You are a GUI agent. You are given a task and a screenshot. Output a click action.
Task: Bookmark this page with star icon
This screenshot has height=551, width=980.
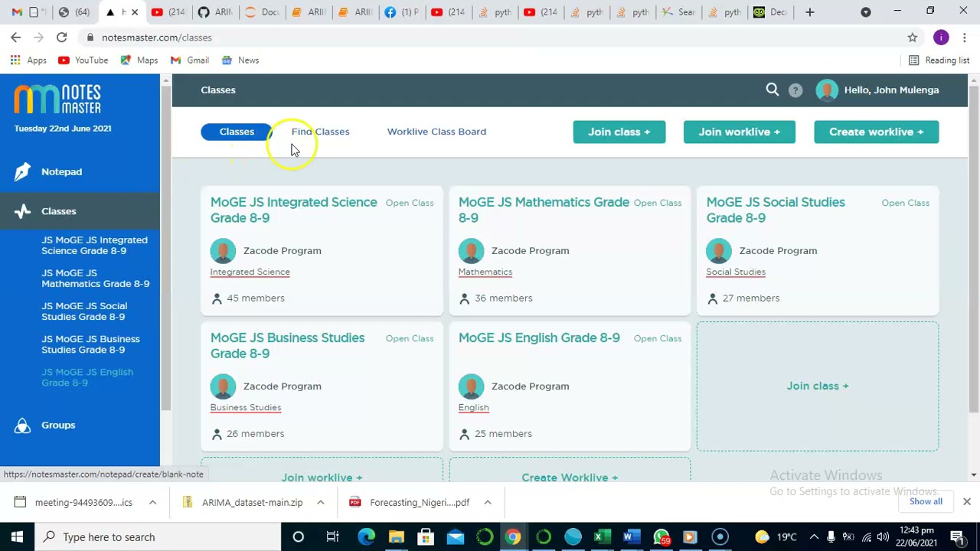[x=912, y=37]
